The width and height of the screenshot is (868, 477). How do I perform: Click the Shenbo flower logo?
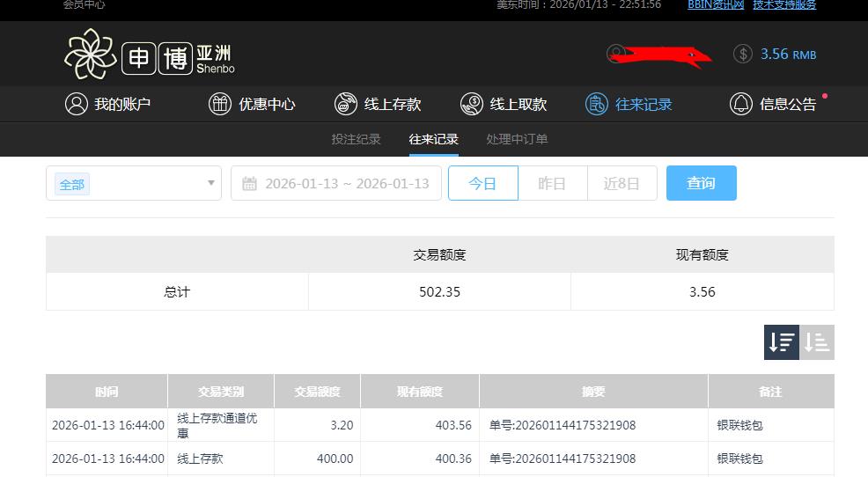pos(90,55)
